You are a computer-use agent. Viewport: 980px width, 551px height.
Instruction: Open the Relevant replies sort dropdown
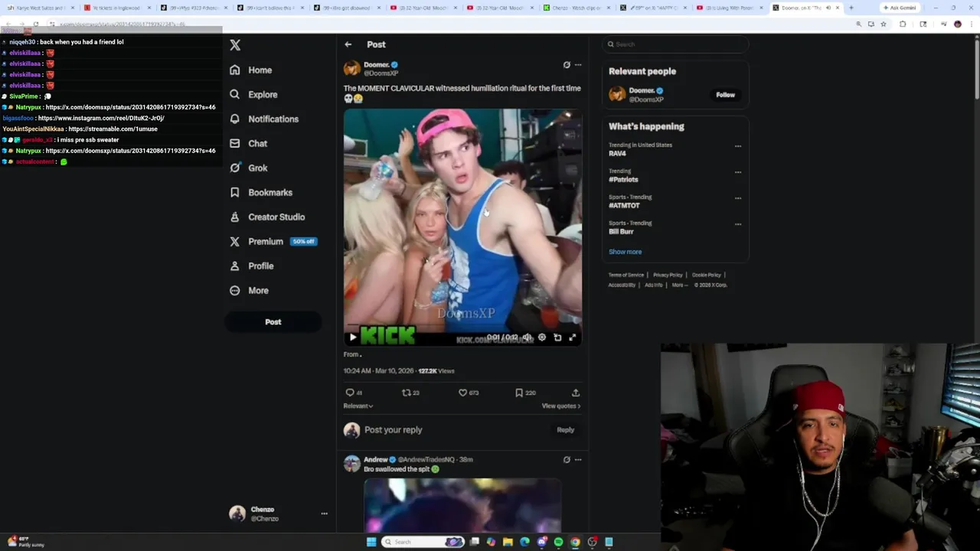tap(358, 406)
